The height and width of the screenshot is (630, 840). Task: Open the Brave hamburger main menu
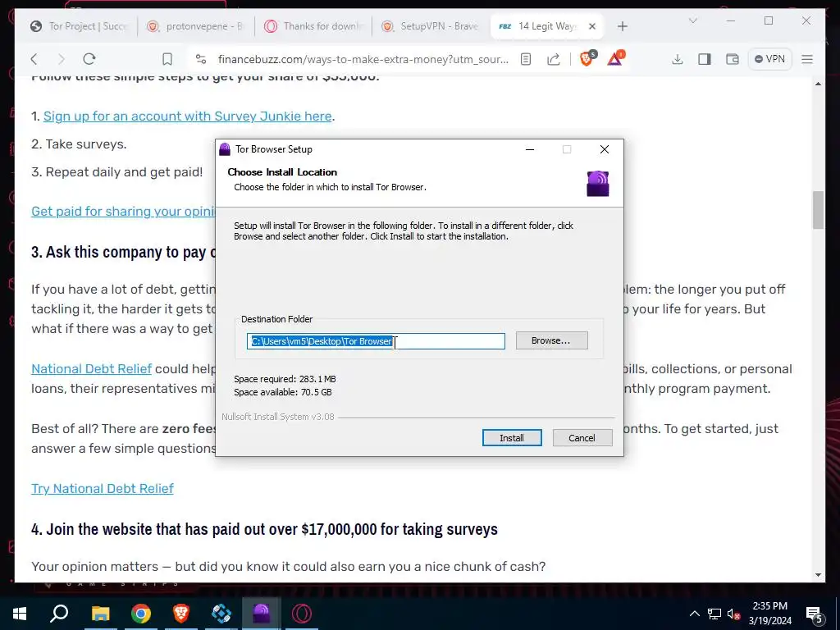pos(807,59)
